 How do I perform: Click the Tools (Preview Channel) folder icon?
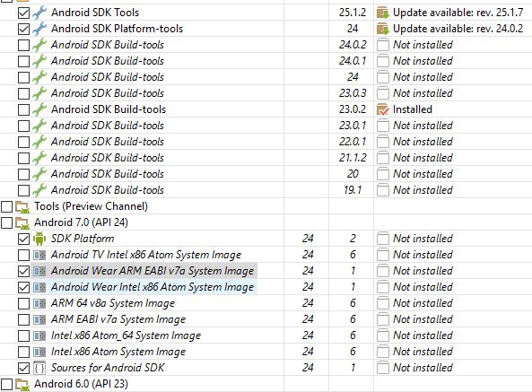click(x=22, y=206)
